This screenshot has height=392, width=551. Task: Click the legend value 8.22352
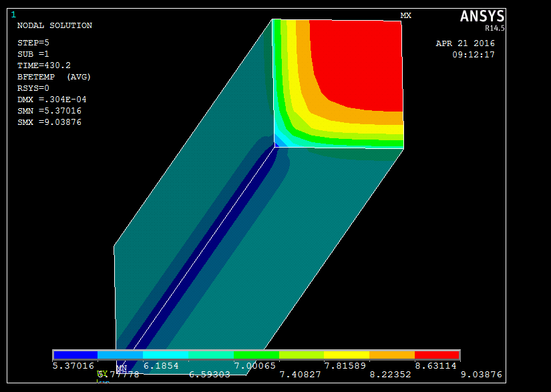point(390,375)
